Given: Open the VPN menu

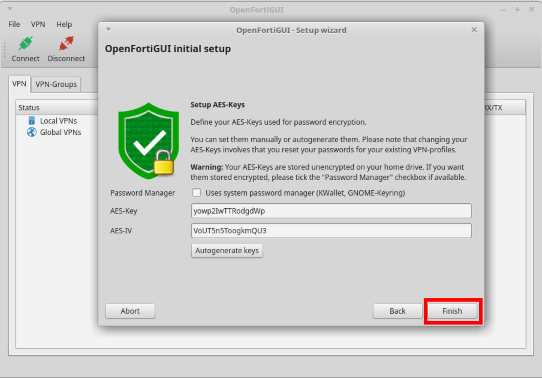Looking at the screenshot, I should pyautogui.click(x=38, y=24).
